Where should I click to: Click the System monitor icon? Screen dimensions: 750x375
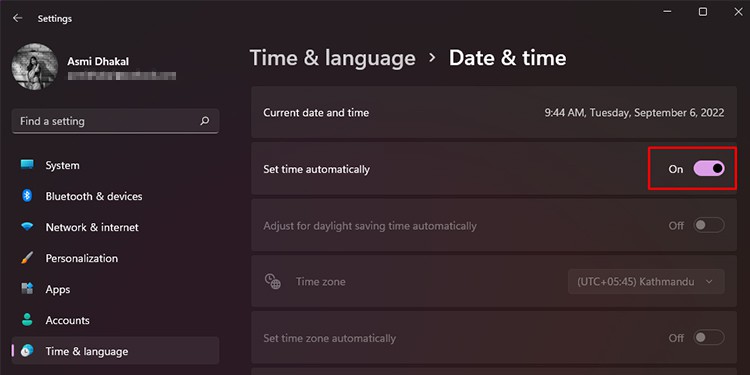tap(27, 165)
